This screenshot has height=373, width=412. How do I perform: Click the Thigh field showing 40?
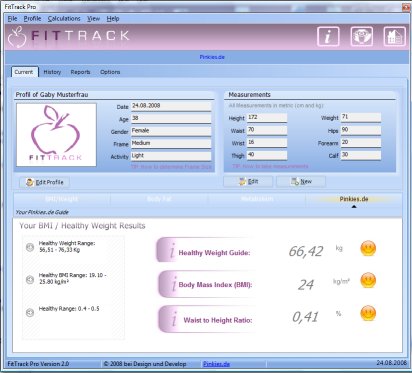[267, 155]
